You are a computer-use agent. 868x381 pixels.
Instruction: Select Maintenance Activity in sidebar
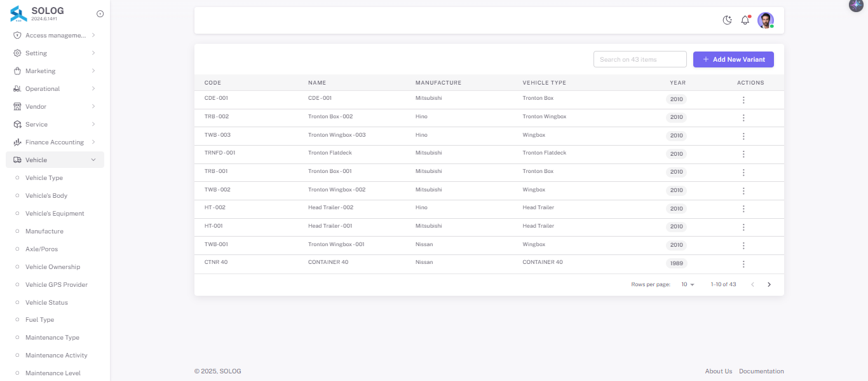(56, 356)
